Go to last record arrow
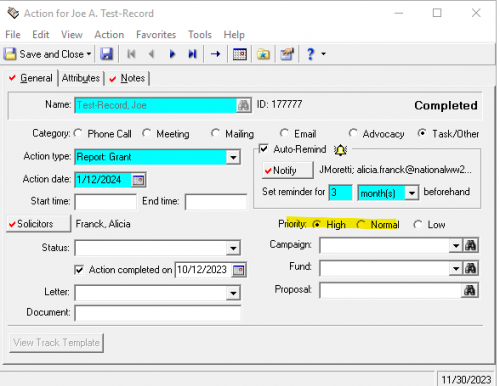Image resolution: width=500 pixels, height=386 pixels. pos(192,54)
